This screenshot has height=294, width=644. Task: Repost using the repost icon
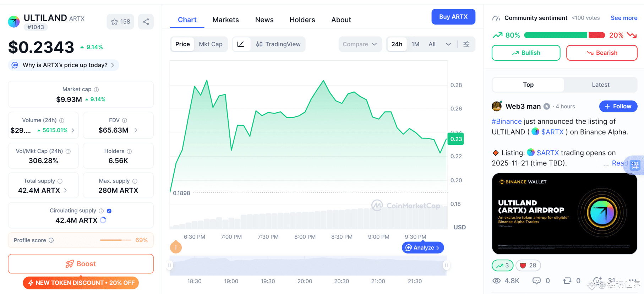[567, 281]
